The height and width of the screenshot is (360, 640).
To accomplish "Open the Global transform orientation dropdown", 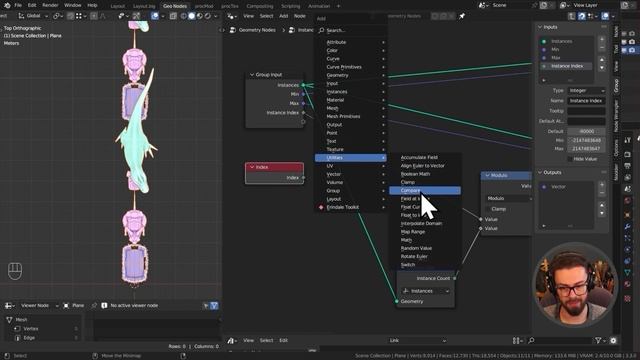I will tap(33, 16).
